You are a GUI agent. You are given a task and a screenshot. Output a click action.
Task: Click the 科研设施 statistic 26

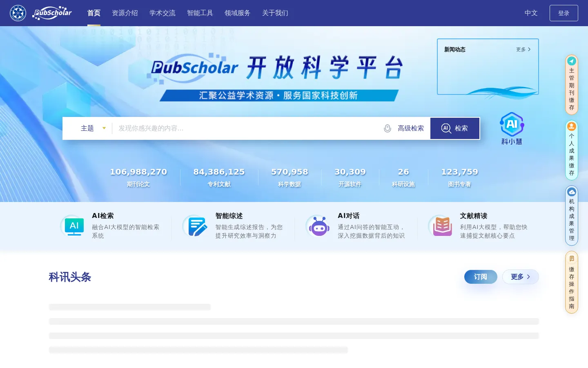coord(403,177)
